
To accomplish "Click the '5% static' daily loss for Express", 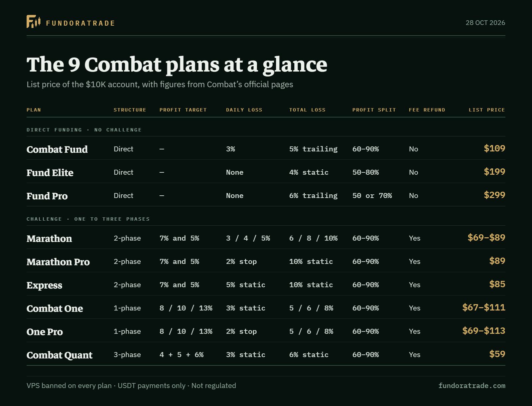I will [x=246, y=285].
